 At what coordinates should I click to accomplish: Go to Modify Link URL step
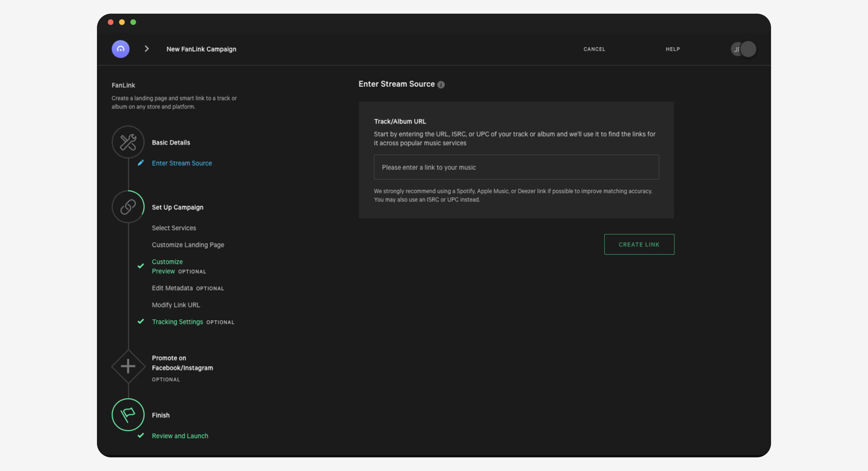176,305
